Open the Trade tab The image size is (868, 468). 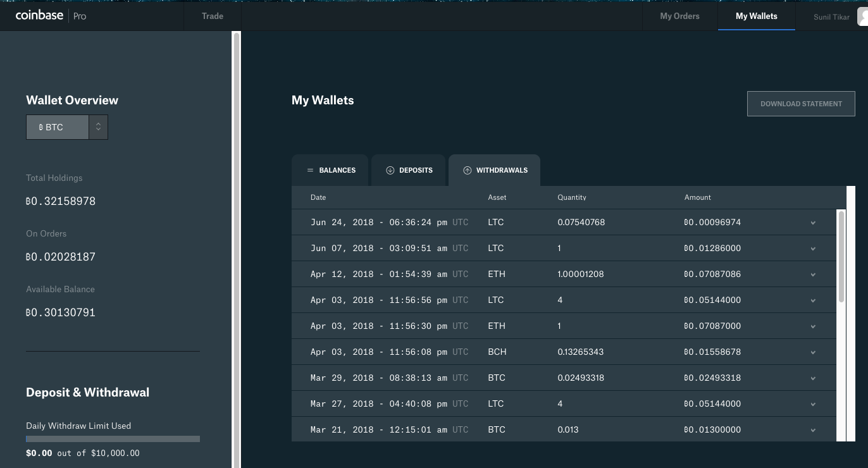(x=213, y=16)
